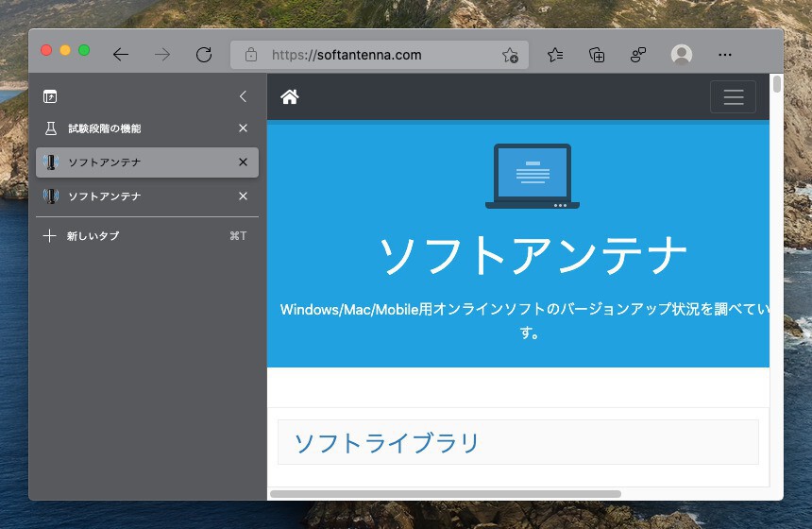Open a new tab (新しいタブ)
The image size is (812, 529).
click(x=147, y=236)
